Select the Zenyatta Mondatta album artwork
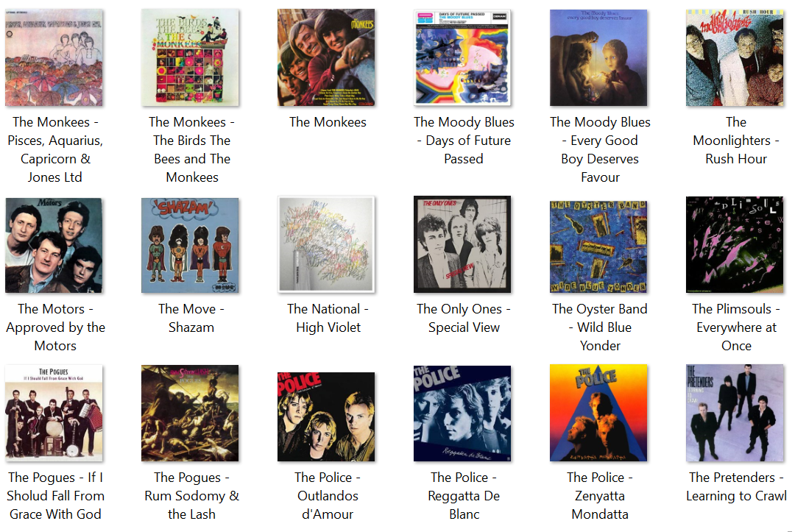 598,413
